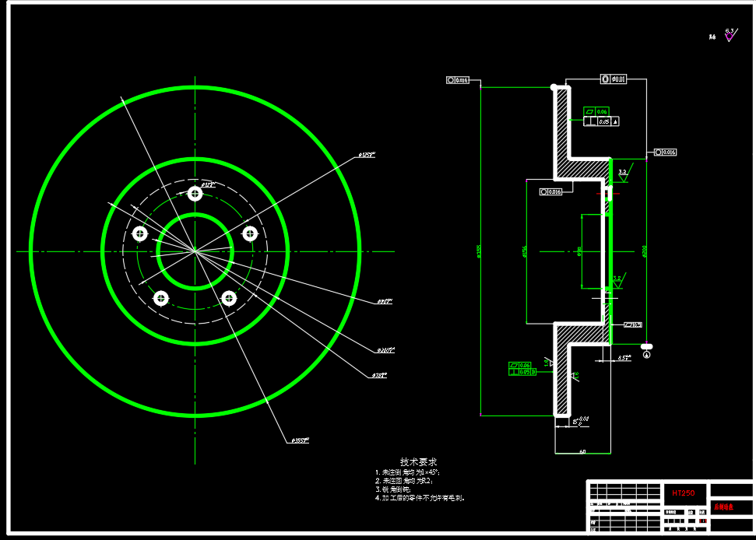
Task: Select the outermost green disc circle
Action: [x=195, y=251]
